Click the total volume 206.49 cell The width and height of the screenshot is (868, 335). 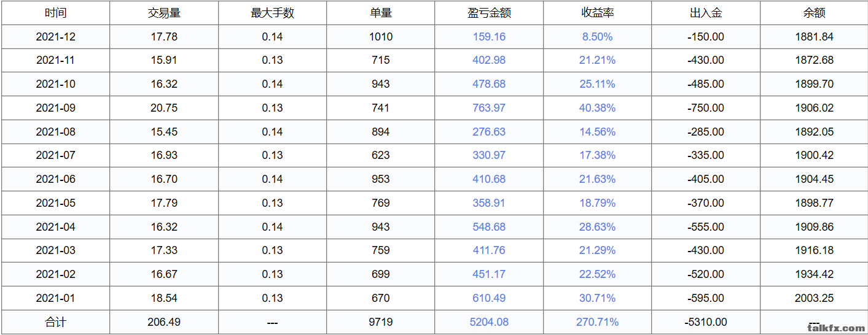point(164,322)
